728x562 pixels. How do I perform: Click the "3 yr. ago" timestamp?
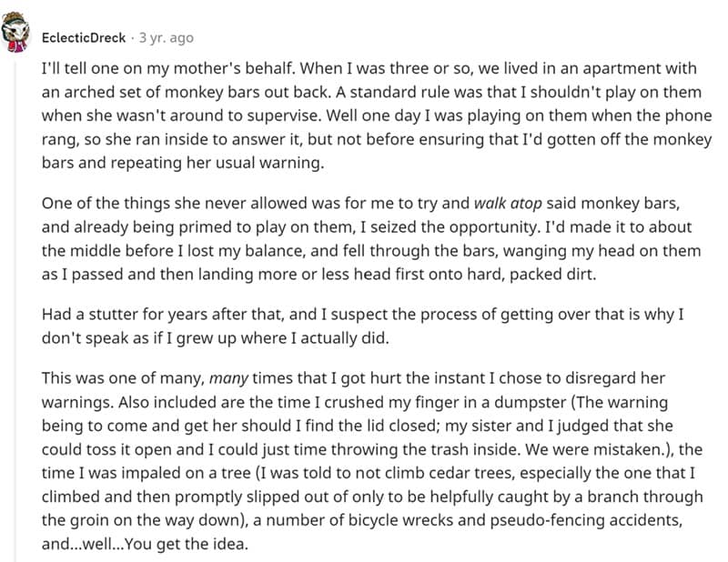pos(166,38)
